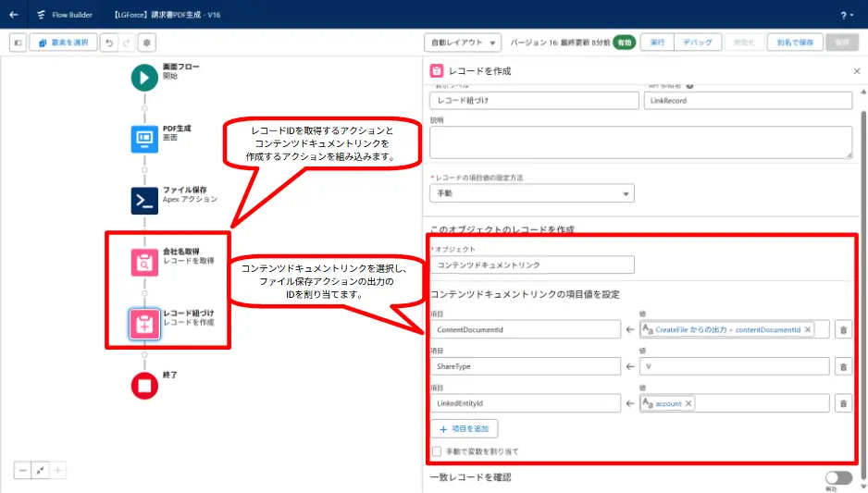The height and width of the screenshot is (493, 868).
Task: Click the 実行 run button
Action: tap(657, 43)
